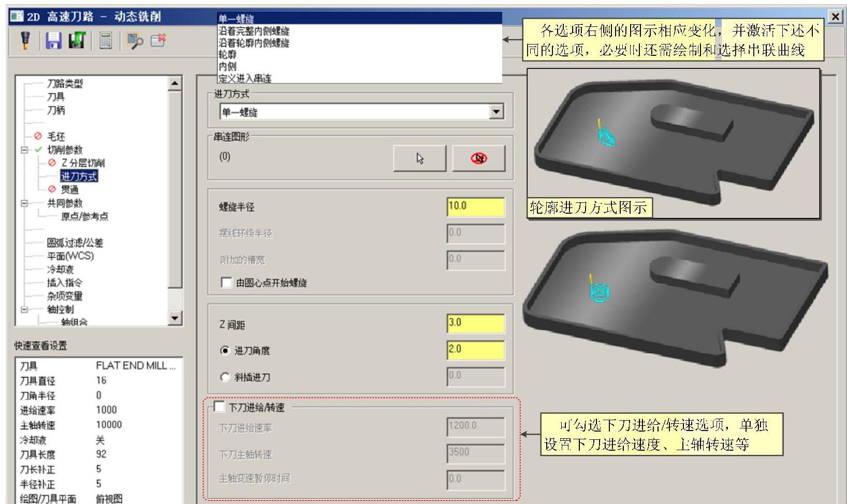The width and height of the screenshot is (847, 504).
Task: Click the 螺旋半径 value field
Action: (x=476, y=206)
